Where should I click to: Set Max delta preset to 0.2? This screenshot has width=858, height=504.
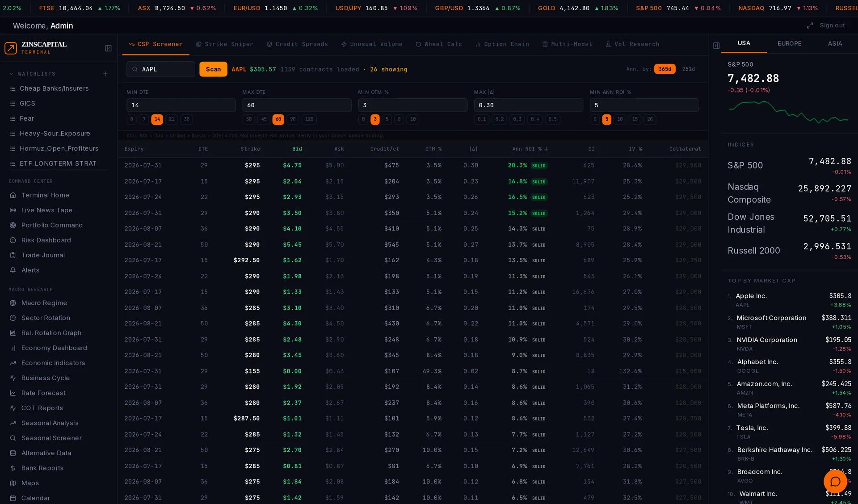[x=499, y=119]
